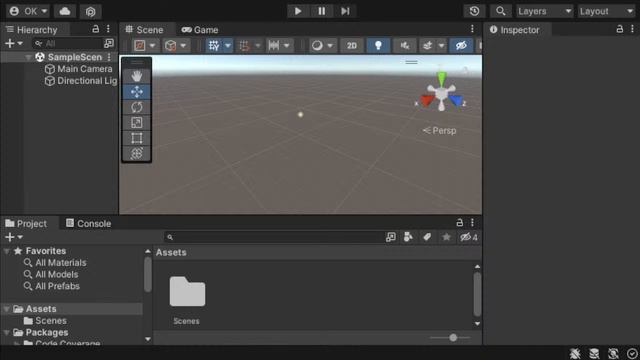640x360 pixels.
Task: Open Scene view kebab menu
Action: 472,29
